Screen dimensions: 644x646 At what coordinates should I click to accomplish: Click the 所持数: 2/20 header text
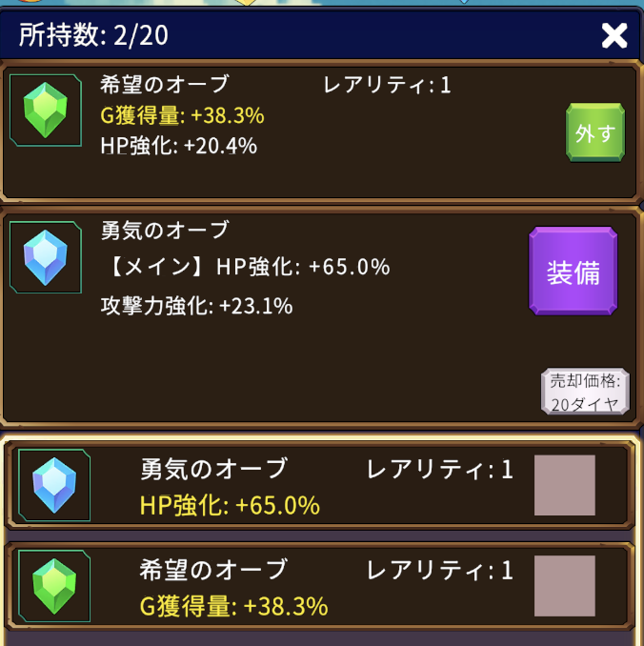(94, 36)
